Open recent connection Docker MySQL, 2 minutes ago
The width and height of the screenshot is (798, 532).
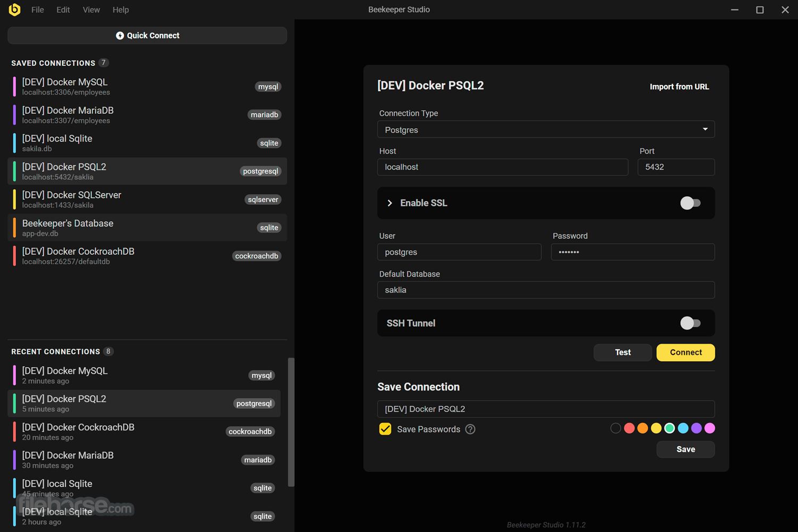click(x=144, y=376)
